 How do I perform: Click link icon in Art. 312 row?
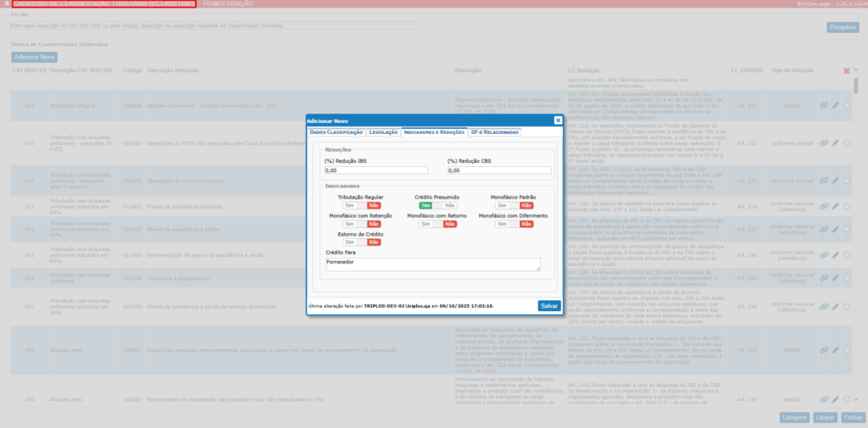tap(823, 106)
